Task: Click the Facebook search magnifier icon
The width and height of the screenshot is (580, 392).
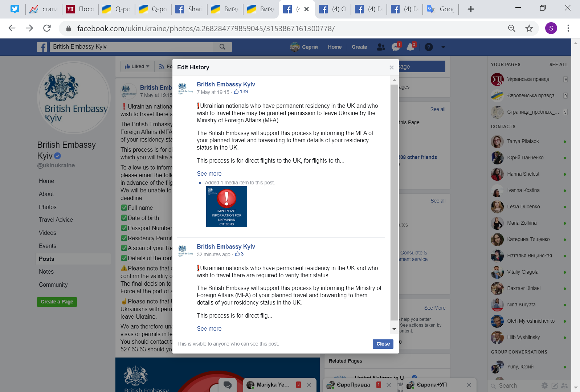Action: (x=222, y=47)
